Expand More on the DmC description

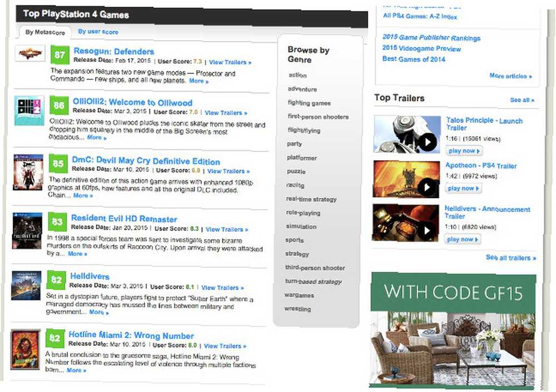pos(83,196)
